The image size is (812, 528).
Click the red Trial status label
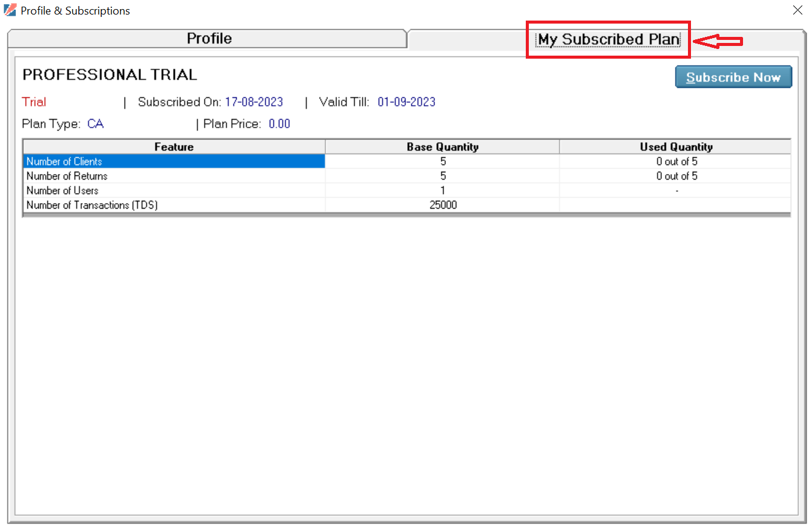34,102
